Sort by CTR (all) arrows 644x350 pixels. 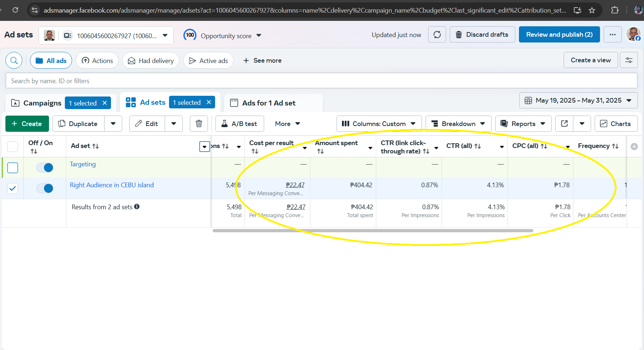point(478,146)
